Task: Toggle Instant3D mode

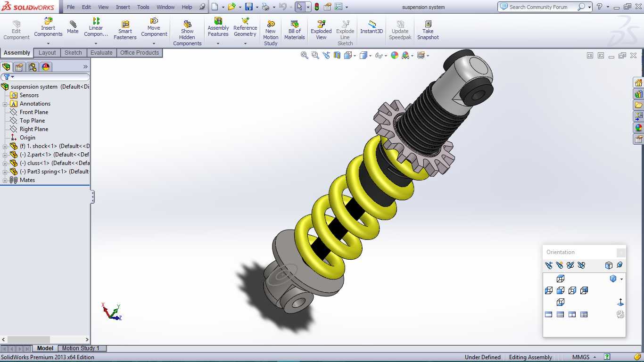Action: pyautogui.click(x=372, y=27)
